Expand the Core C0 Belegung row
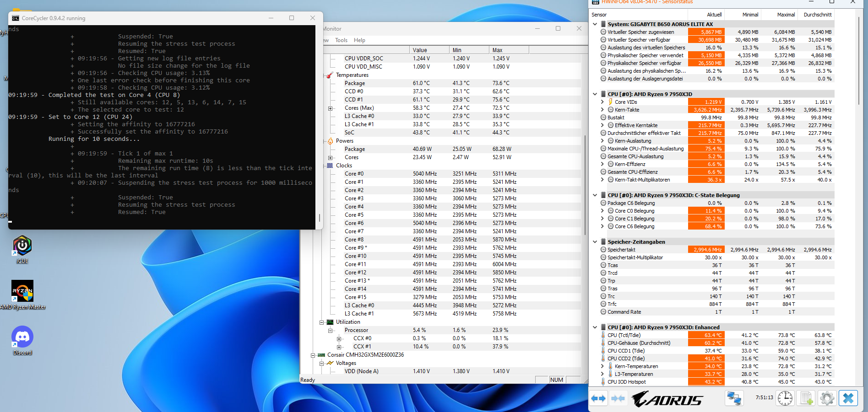The height and width of the screenshot is (412, 868). click(x=602, y=211)
